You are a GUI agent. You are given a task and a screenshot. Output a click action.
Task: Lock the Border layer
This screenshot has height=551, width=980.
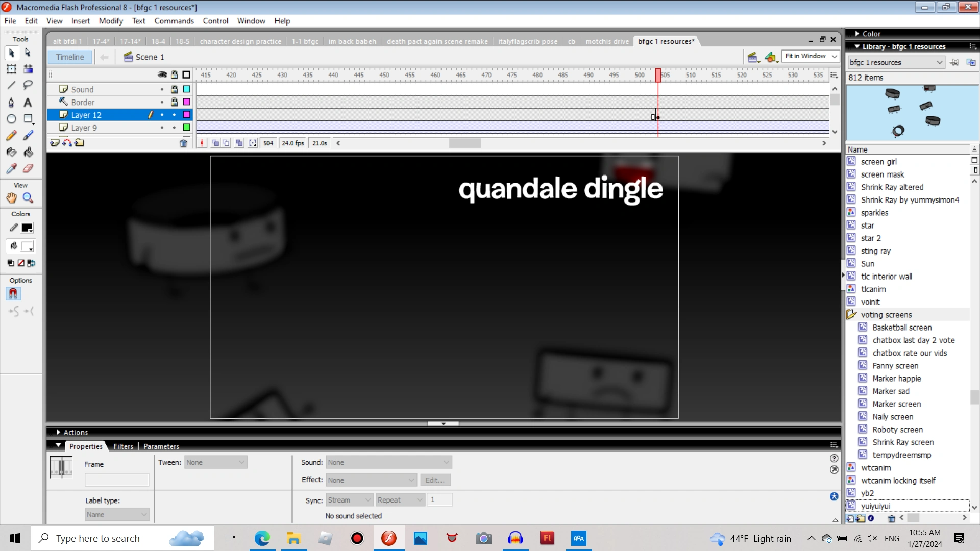coord(174,102)
